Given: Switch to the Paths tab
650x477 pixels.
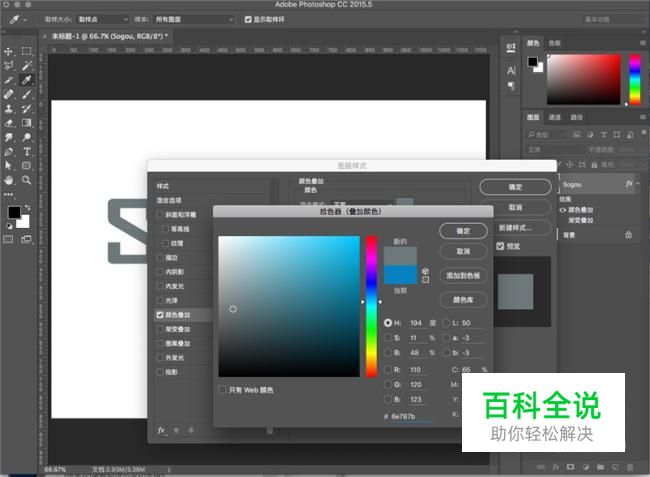Looking at the screenshot, I should 576,118.
